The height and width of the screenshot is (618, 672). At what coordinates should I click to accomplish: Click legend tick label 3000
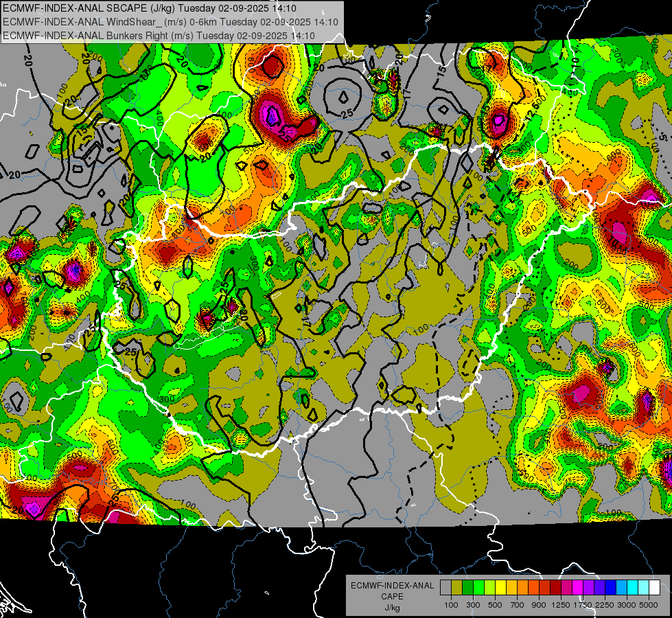pyautogui.click(x=627, y=605)
